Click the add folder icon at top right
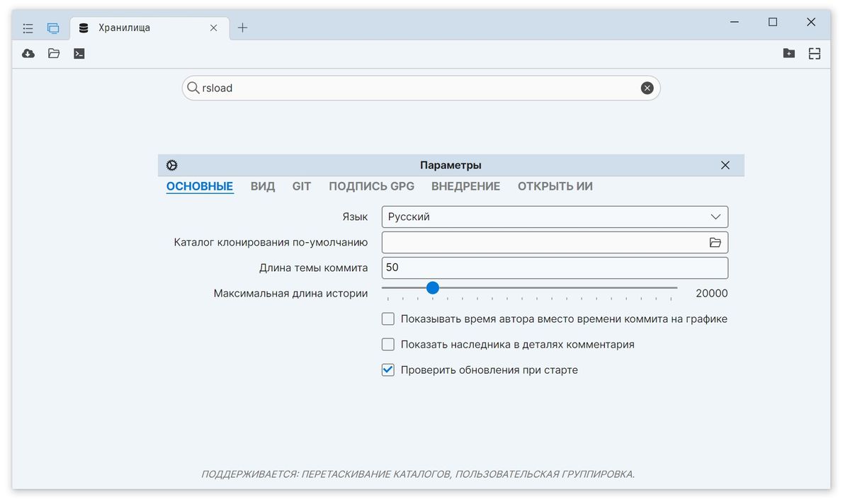The width and height of the screenshot is (850, 504). point(789,53)
